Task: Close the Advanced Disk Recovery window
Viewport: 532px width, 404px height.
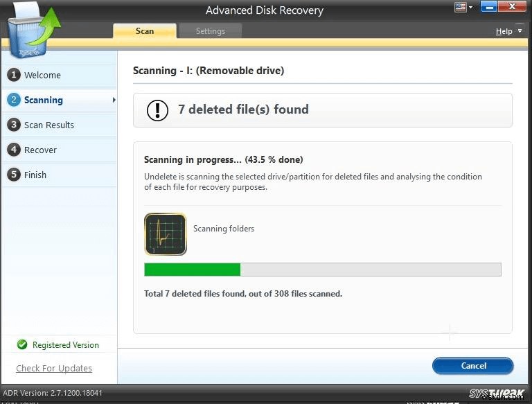Action: (513, 6)
